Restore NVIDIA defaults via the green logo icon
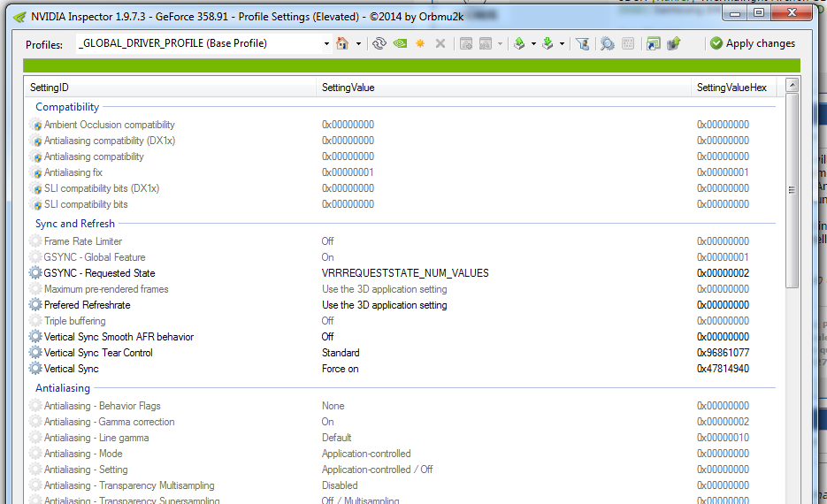827x504 pixels. click(x=400, y=43)
